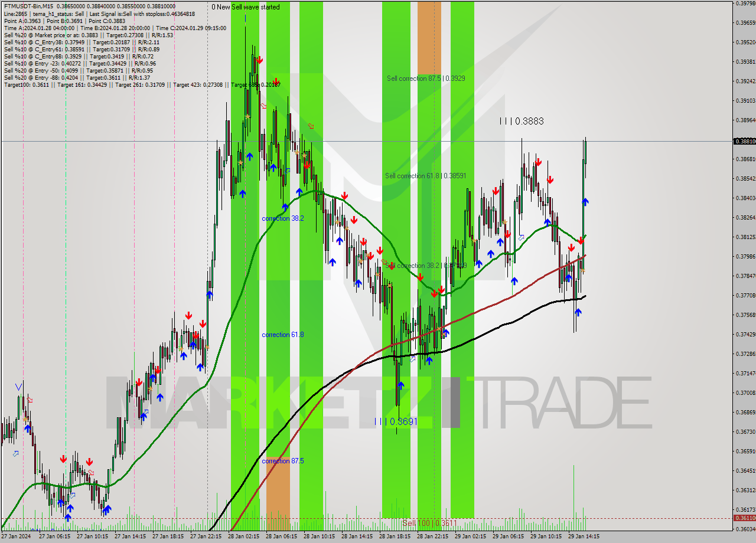Image resolution: width=756 pixels, height=543 pixels.
Task: Click the 0.36312 price axis value
Action: coord(745,490)
